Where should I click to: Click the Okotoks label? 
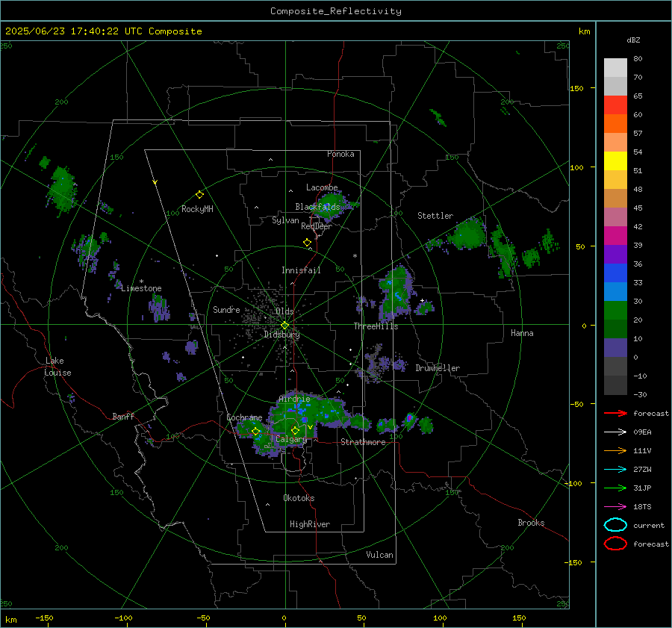[299, 498]
